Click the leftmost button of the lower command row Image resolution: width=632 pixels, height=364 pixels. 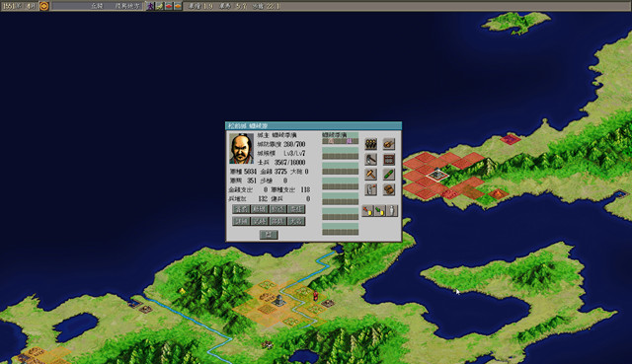coord(241,221)
